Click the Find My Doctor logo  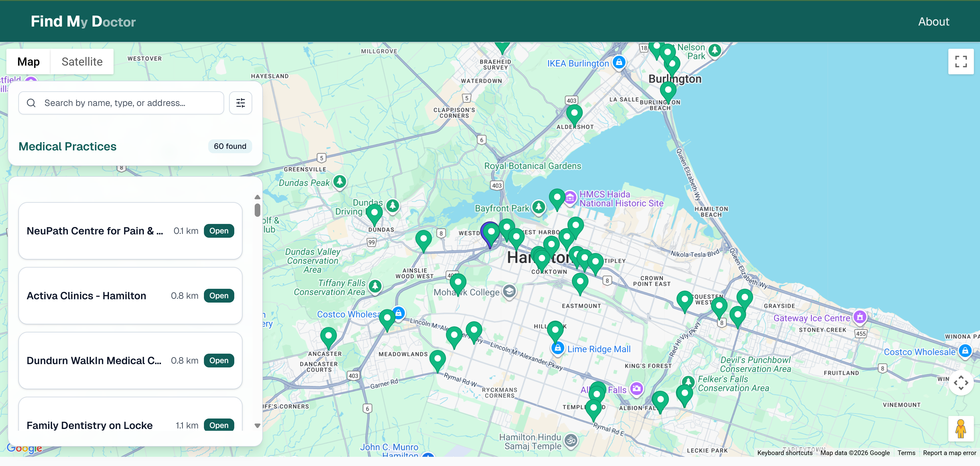pyautogui.click(x=83, y=21)
